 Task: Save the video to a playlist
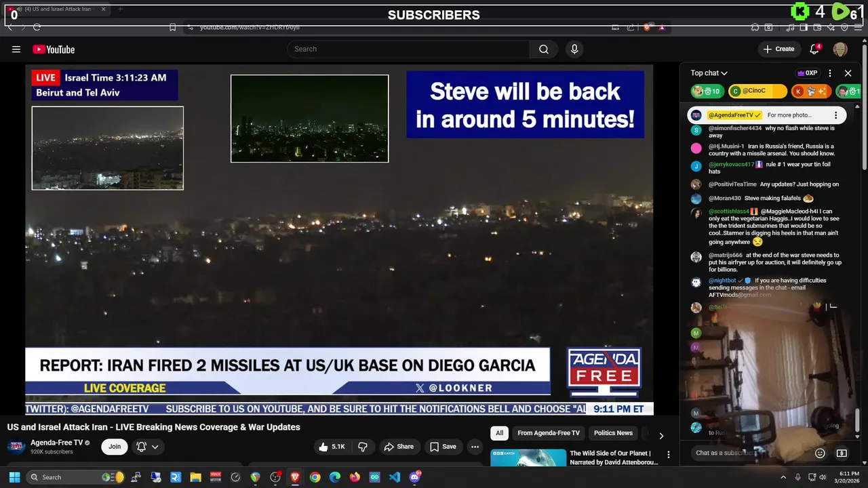click(443, 447)
